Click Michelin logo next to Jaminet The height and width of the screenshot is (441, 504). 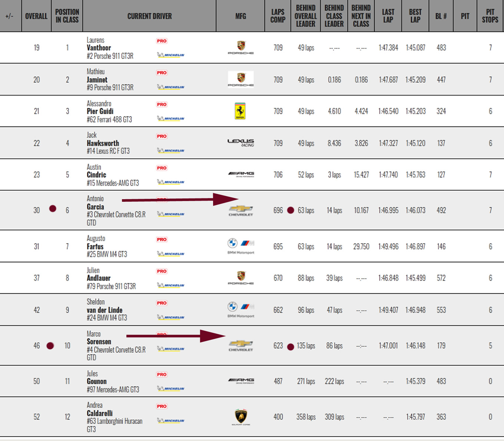coord(171,87)
